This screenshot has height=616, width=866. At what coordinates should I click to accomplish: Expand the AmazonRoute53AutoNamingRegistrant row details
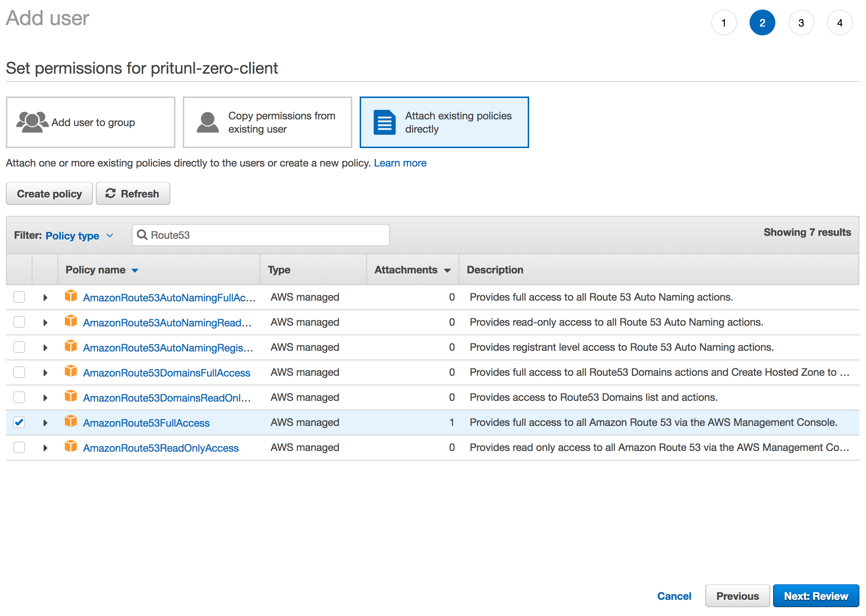click(45, 348)
